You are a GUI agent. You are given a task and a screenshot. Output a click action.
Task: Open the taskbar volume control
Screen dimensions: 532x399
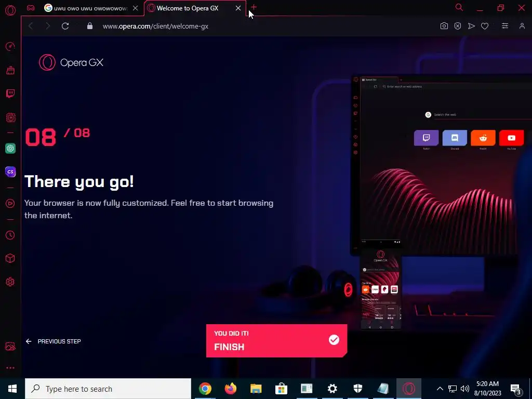coord(465,389)
